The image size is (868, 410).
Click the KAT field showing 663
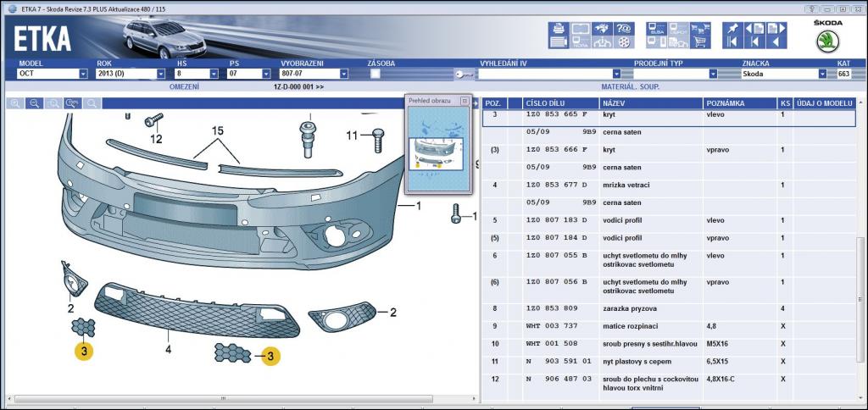pos(843,74)
